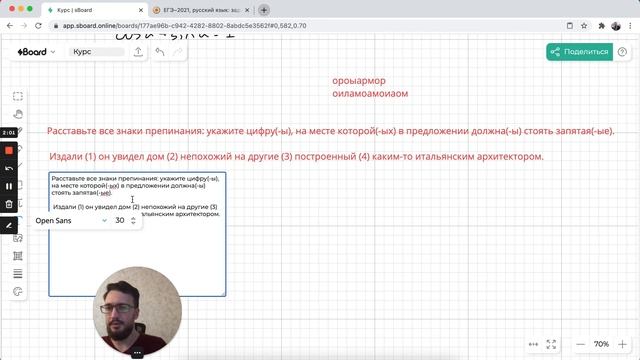Viewport: 640px width, 360px height.
Task: Click the upload/export board icon
Action: (x=138, y=52)
